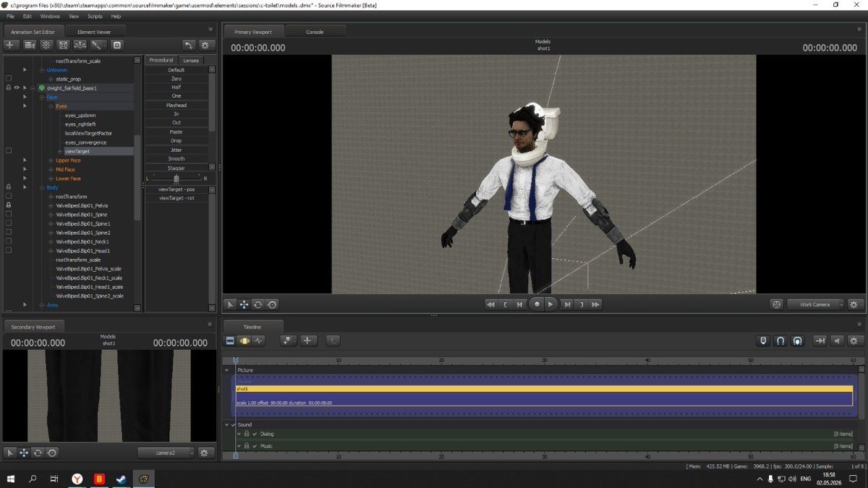Open the Windows Start menu
868x488 pixels.
coord(11,479)
